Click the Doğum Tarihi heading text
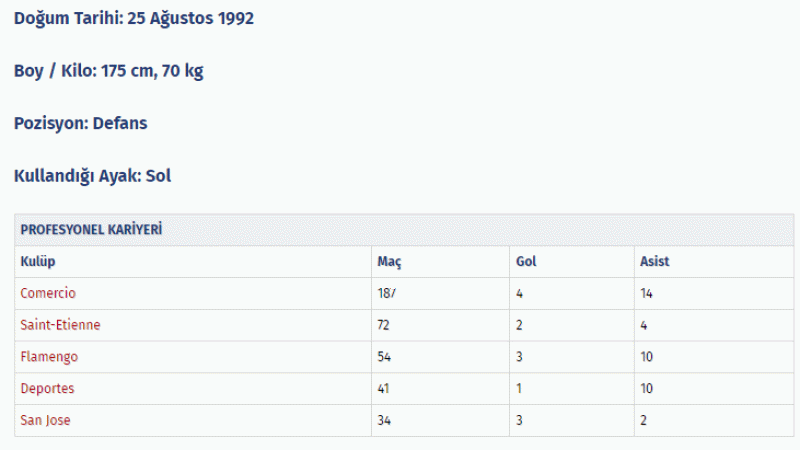The width and height of the screenshot is (800, 450). [134, 18]
